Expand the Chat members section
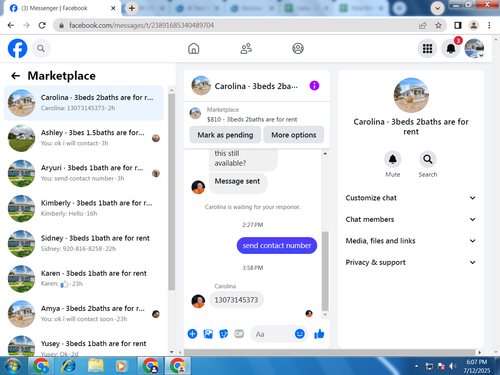This screenshot has height=375, width=500. (411, 219)
